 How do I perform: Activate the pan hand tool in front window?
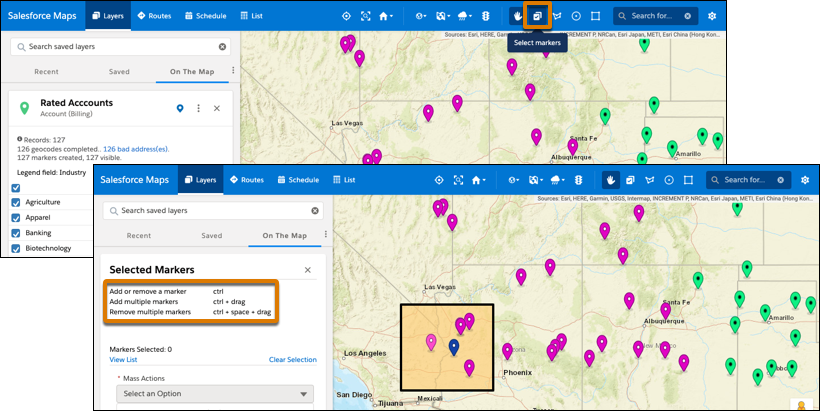pyautogui.click(x=610, y=180)
